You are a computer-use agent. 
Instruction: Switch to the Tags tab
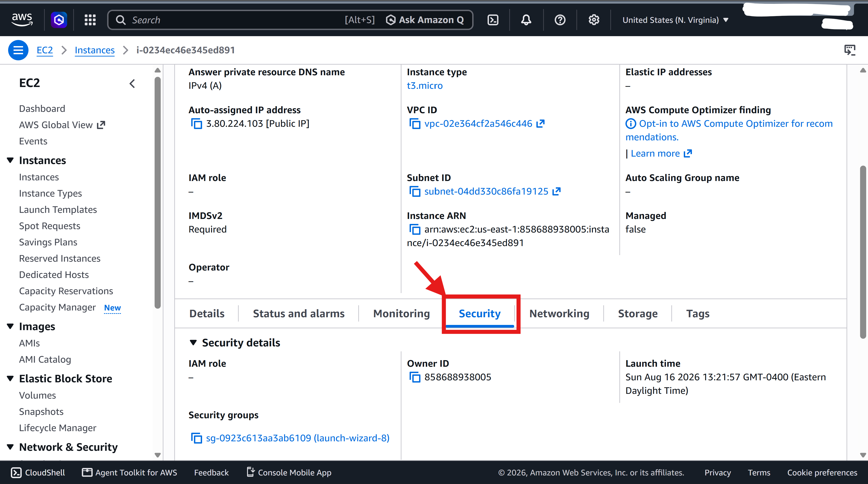pos(698,314)
